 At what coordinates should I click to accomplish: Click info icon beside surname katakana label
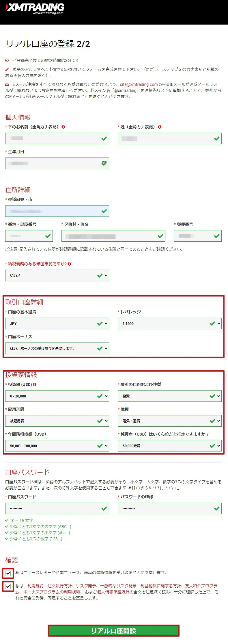tap(160, 127)
